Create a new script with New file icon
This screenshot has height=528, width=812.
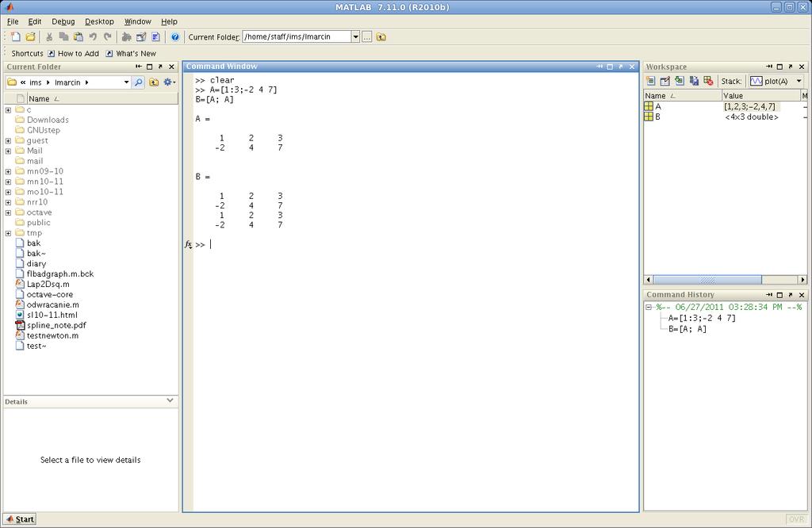(16, 36)
